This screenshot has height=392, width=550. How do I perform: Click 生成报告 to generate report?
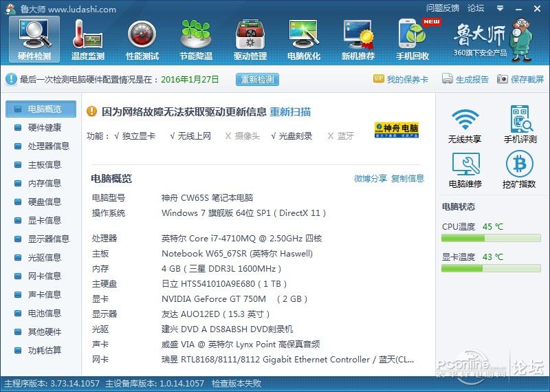tap(465, 79)
